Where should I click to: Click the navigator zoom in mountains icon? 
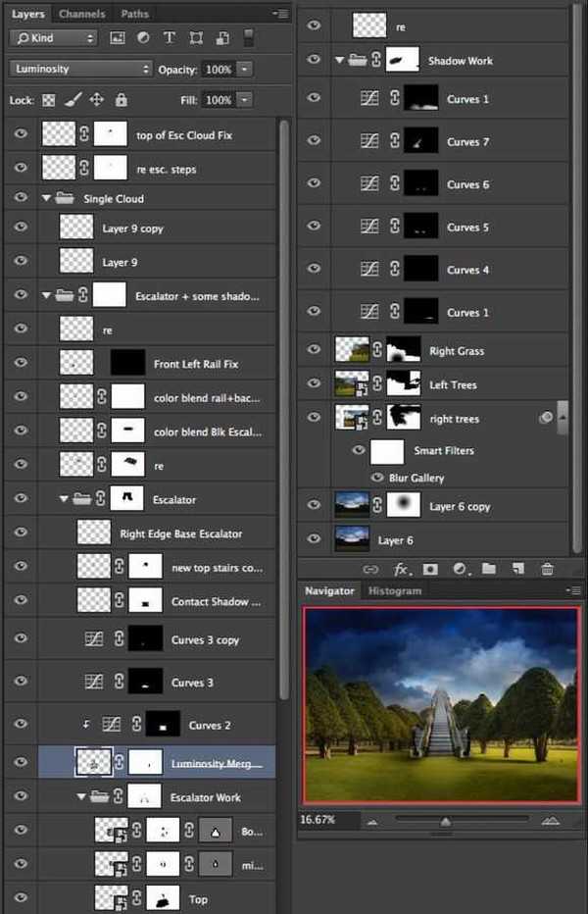[x=550, y=820]
